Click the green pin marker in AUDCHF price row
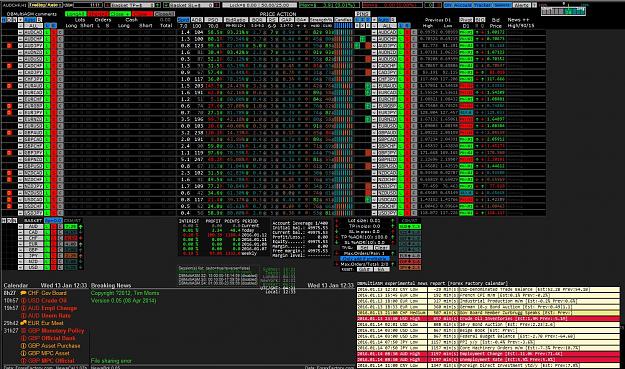 [x=363, y=39]
